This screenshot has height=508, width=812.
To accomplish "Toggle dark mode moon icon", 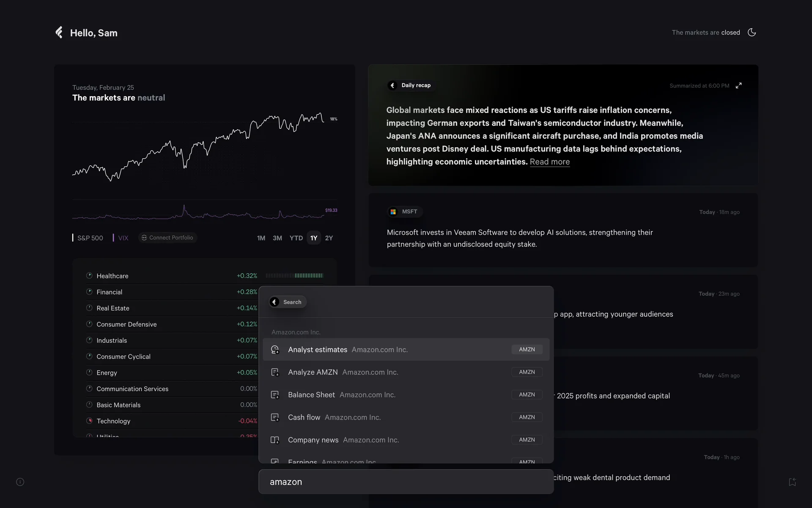I will (x=752, y=33).
